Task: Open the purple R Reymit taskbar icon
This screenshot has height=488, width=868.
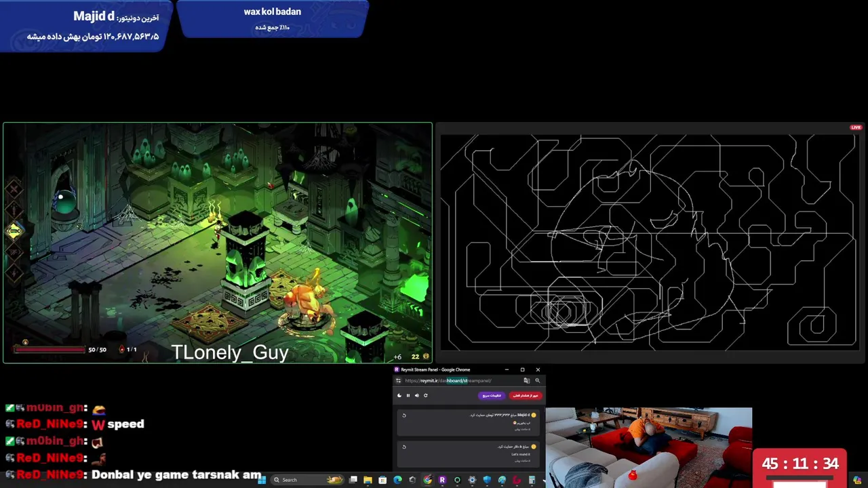Action: coord(442,480)
